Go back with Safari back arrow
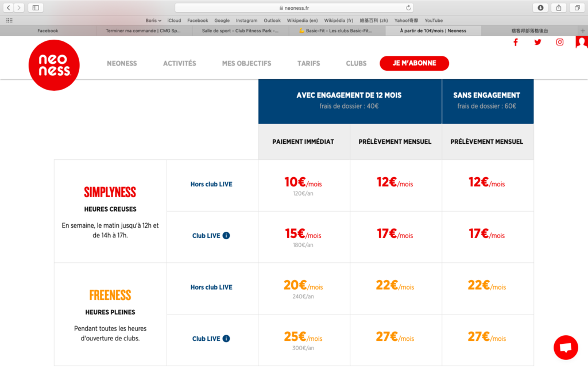The height and width of the screenshot is (368, 588). (8, 7)
